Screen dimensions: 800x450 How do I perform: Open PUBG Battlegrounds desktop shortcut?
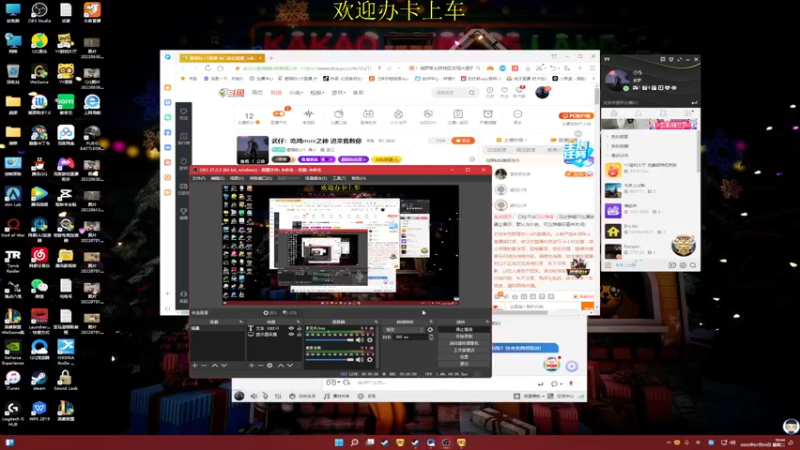92,137
